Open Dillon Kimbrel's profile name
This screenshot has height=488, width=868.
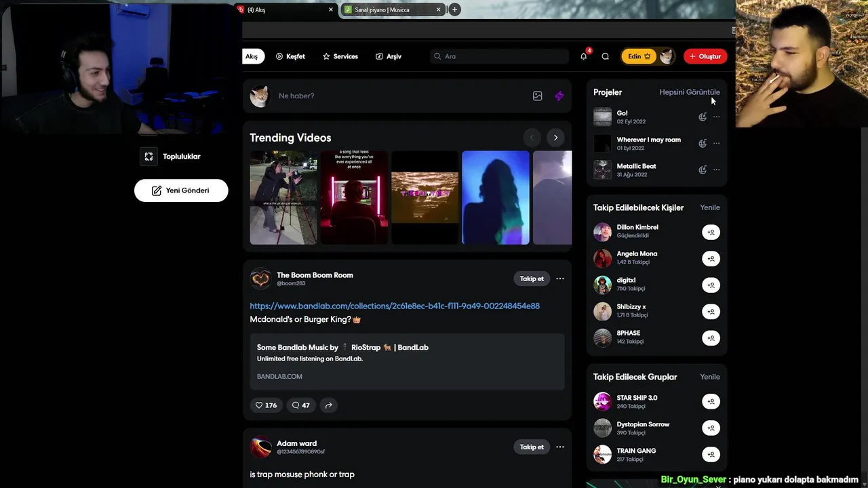(637, 227)
